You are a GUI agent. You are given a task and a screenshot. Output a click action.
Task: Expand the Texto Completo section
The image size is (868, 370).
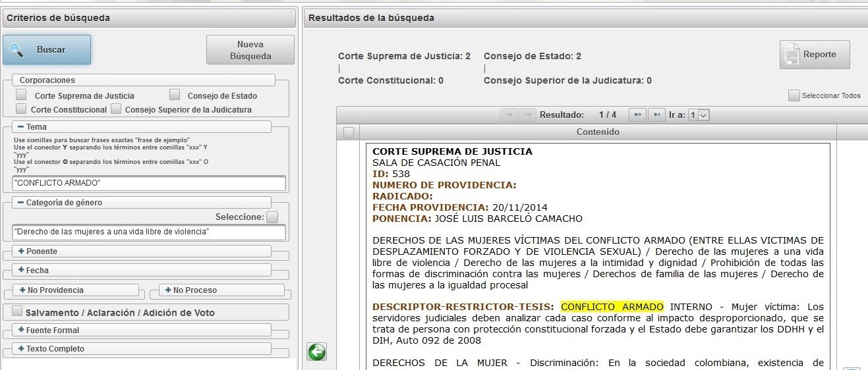(21, 349)
